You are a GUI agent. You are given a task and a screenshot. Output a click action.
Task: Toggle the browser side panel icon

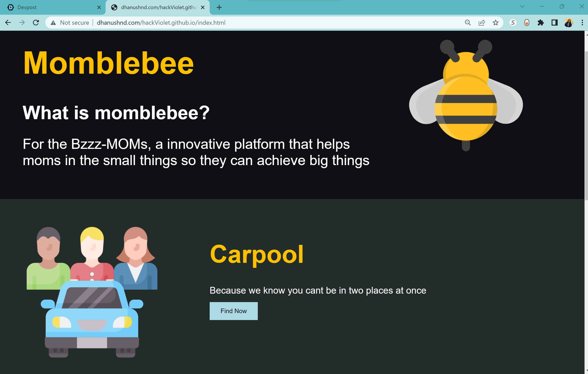pos(554,23)
